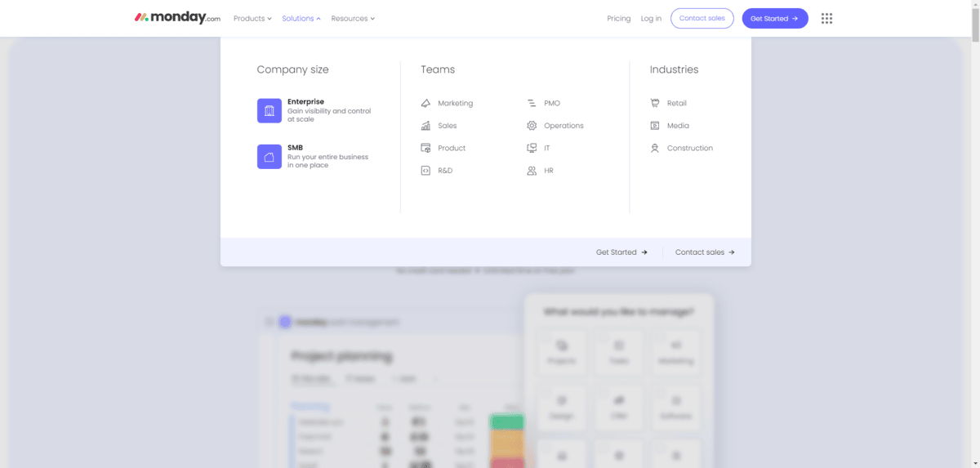Click the SMB storefront icon
The width and height of the screenshot is (980, 468).
pos(269,156)
